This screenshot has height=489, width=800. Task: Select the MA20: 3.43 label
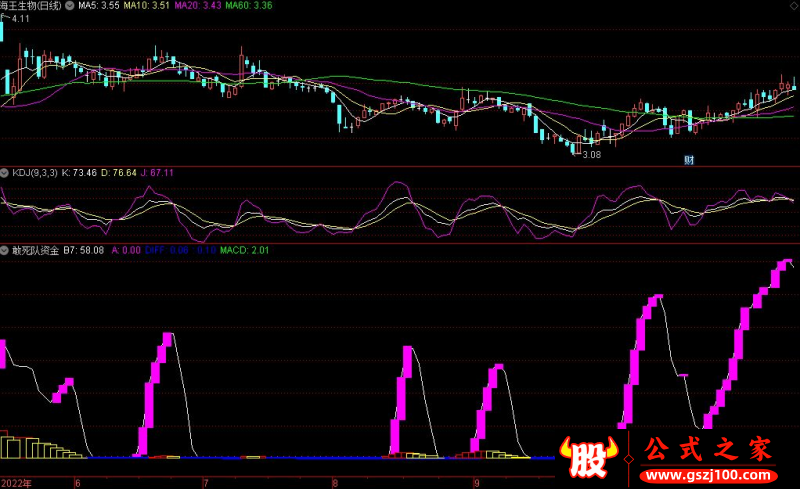(x=198, y=6)
